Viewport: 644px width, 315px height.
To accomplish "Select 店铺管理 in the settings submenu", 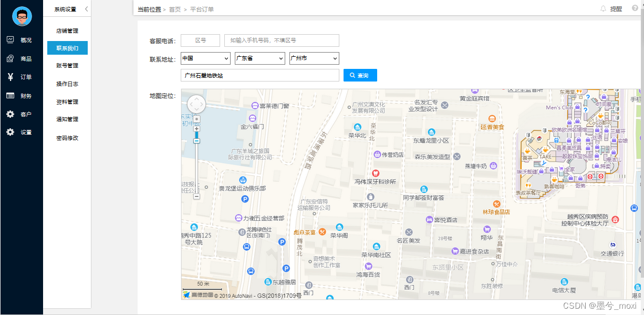I will click(x=67, y=31).
